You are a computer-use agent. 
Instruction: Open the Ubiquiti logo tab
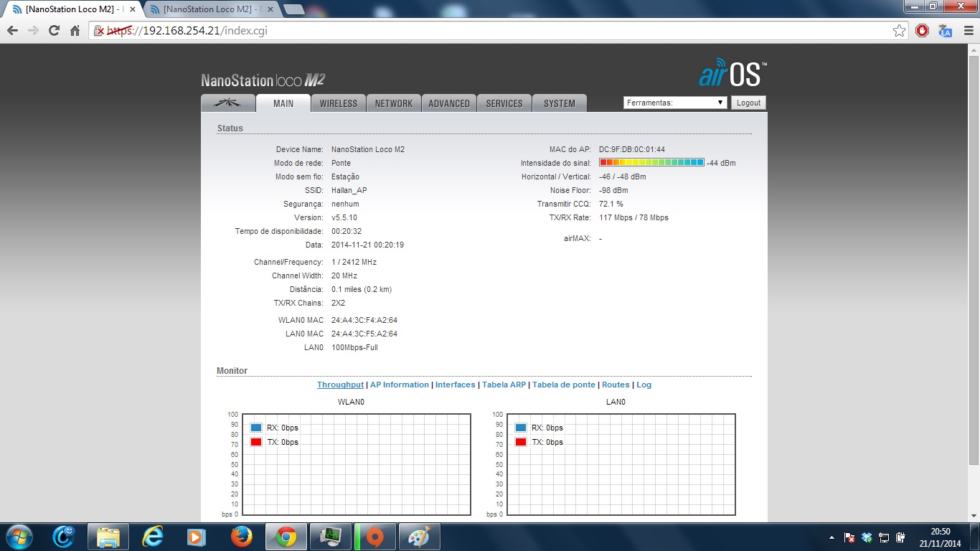[228, 103]
